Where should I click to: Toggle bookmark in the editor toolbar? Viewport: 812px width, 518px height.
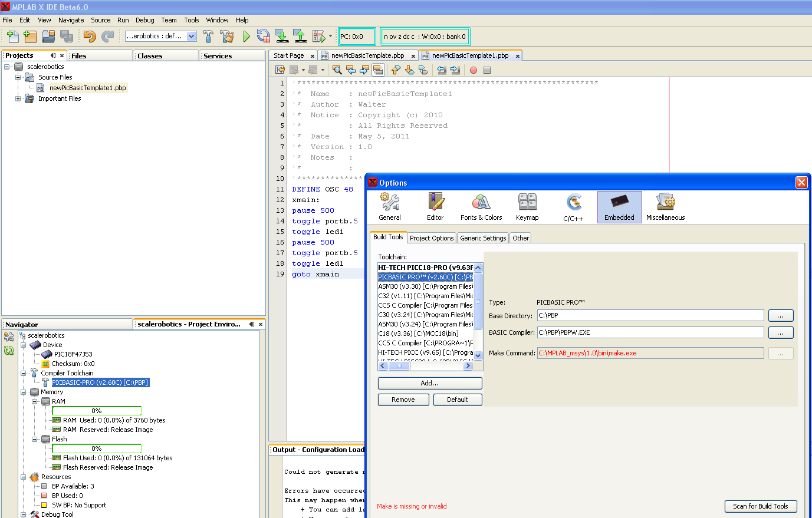point(423,70)
